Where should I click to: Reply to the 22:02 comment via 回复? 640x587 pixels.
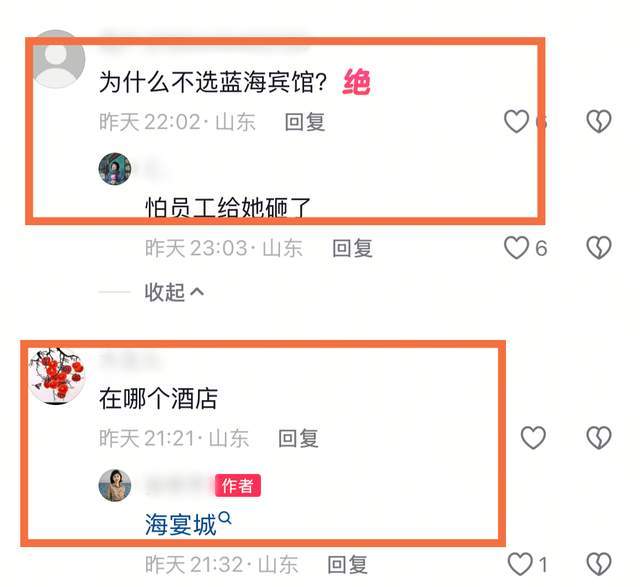tap(305, 122)
